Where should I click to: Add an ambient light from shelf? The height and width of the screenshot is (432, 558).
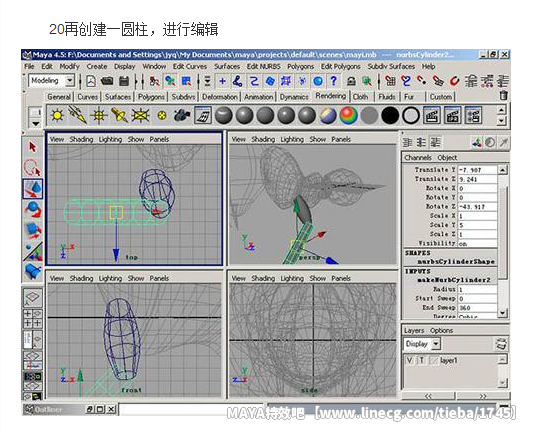(57, 116)
